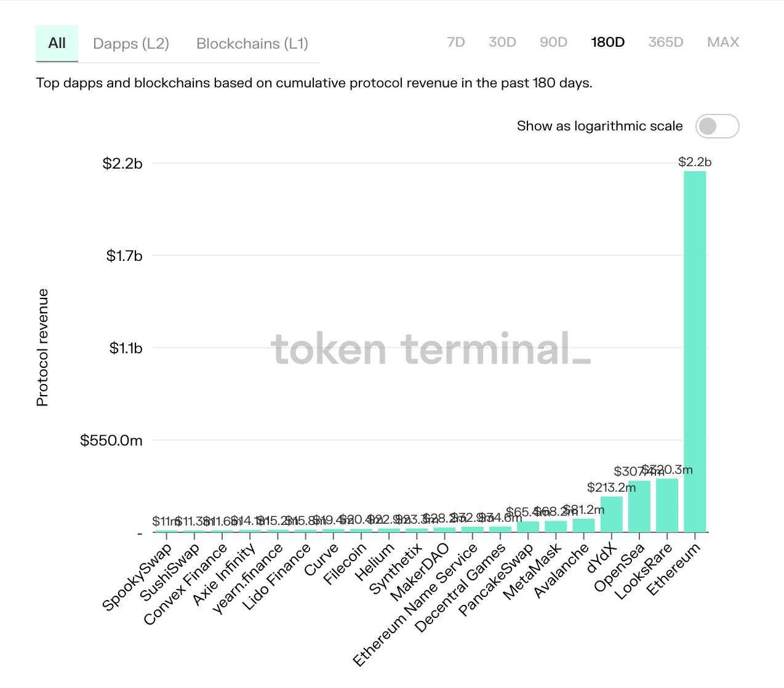This screenshot has height=688, width=784.
Task: Select the 180D time range
Action: pos(607,42)
